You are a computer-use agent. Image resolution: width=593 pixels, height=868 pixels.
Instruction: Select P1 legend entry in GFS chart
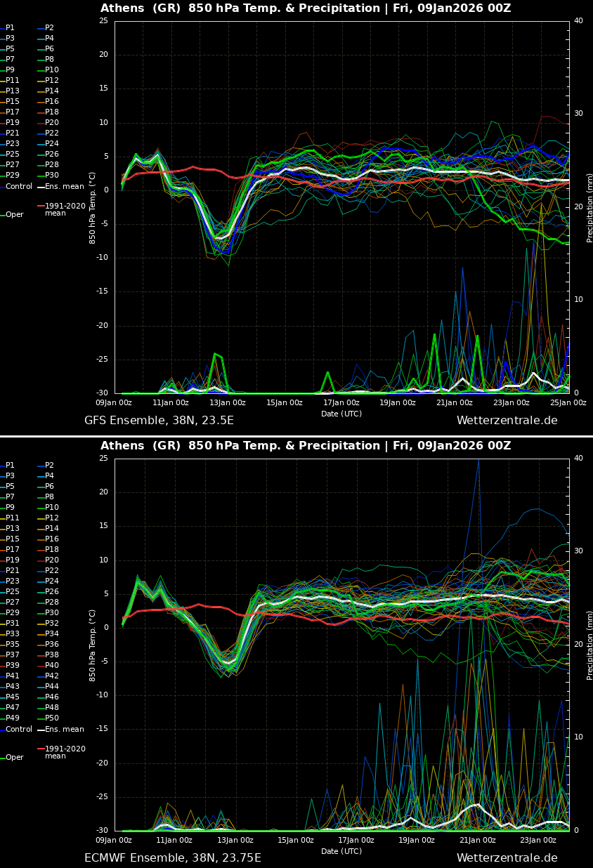click(10, 28)
